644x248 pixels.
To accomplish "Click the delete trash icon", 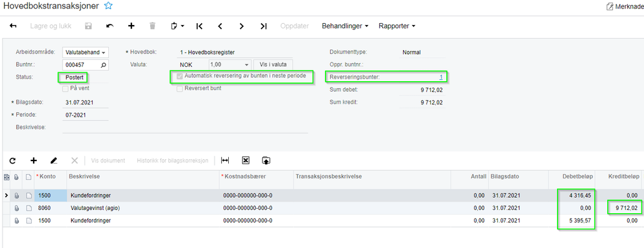I will click(152, 26).
